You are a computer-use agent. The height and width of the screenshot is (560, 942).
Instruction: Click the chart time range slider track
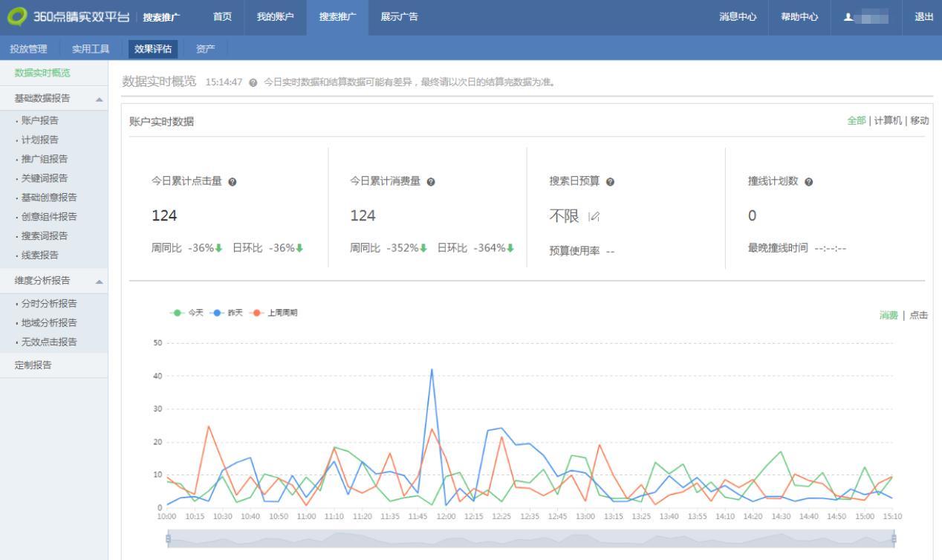coord(530,539)
